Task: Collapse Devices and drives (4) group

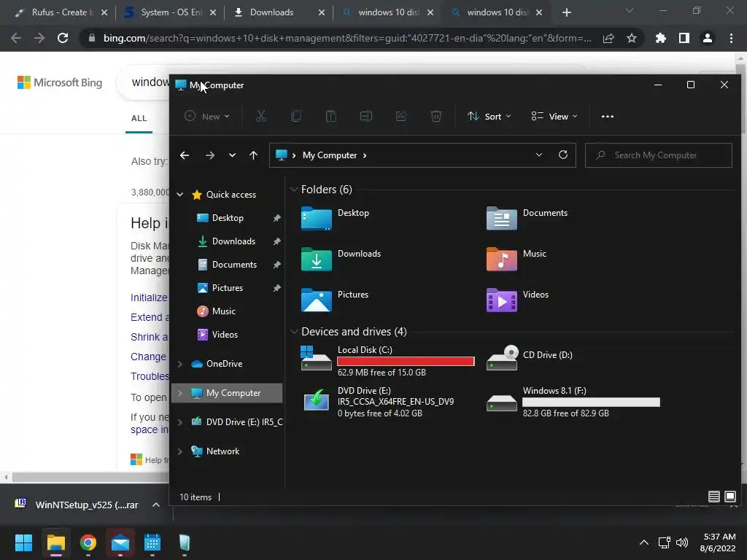Action: (x=294, y=332)
